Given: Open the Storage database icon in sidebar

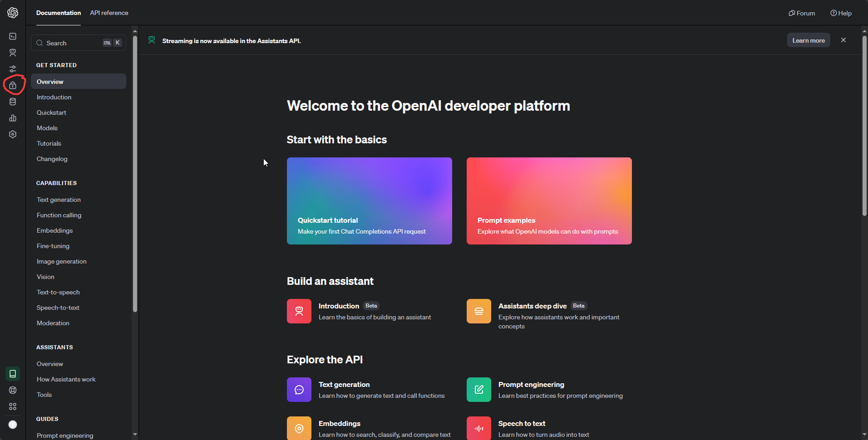Looking at the screenshot, I should tap(13, 102).
